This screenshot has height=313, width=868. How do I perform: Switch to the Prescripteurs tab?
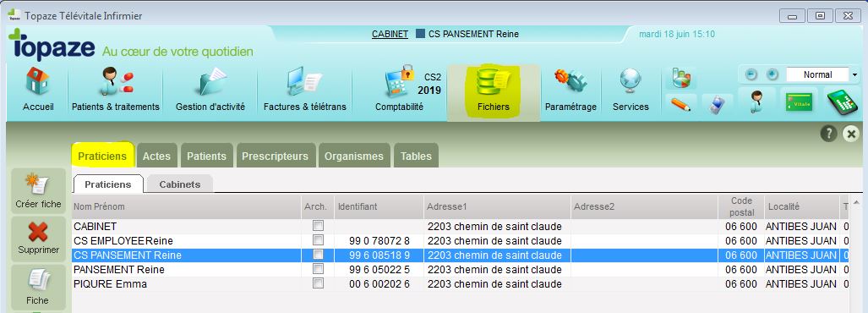click(276, 156)
